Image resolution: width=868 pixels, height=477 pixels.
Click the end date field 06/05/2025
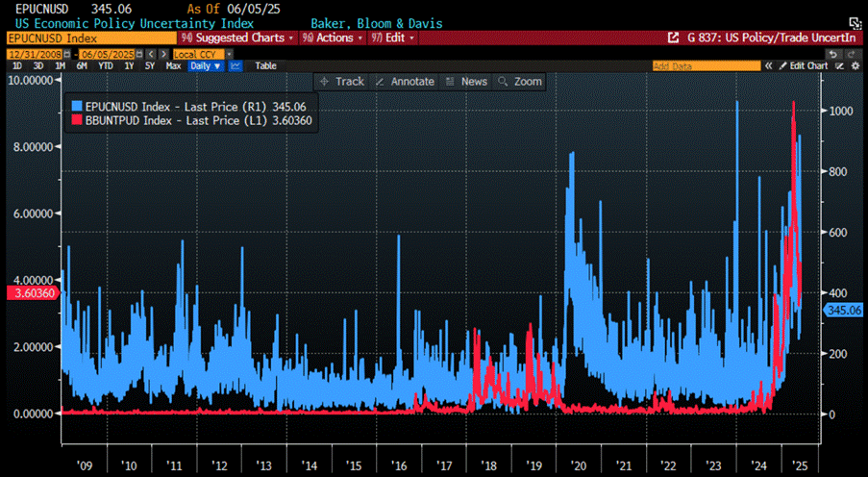coord(108,54)
